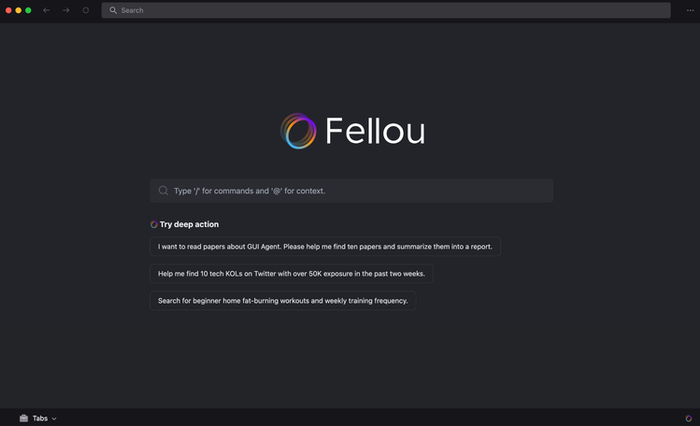Pick the home fat-burning workouts suggestion
The height and width of the screenshot is (426, 700).
click(282, 300)
